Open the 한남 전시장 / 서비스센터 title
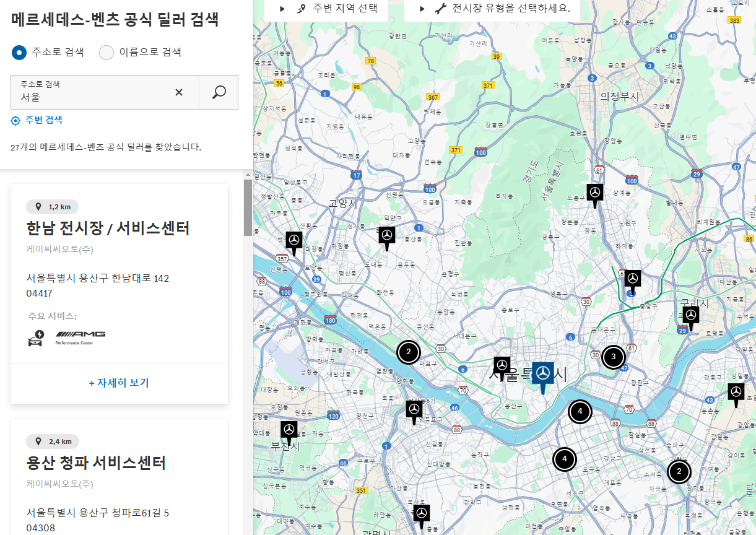This screenshot has height=535, width=756. point(108,228)
